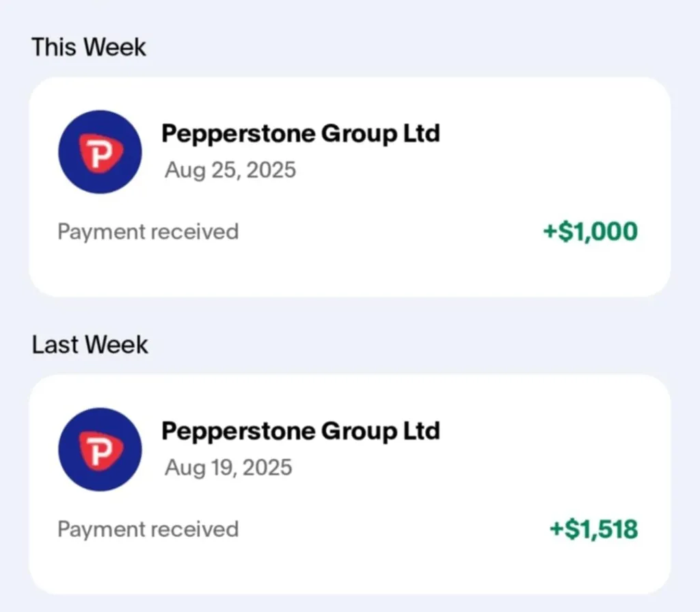Click the year 2025 in the Aug 25 date

pos(271,170)
